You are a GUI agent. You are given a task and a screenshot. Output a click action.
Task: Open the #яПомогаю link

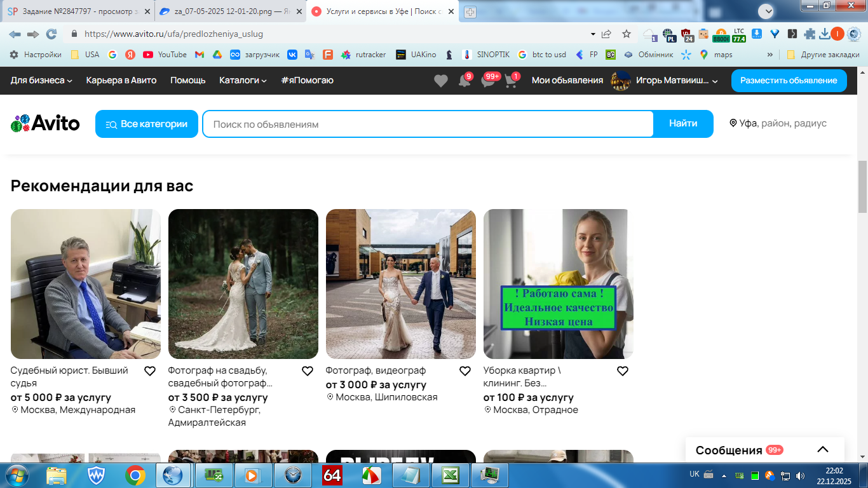coord(307,81)
